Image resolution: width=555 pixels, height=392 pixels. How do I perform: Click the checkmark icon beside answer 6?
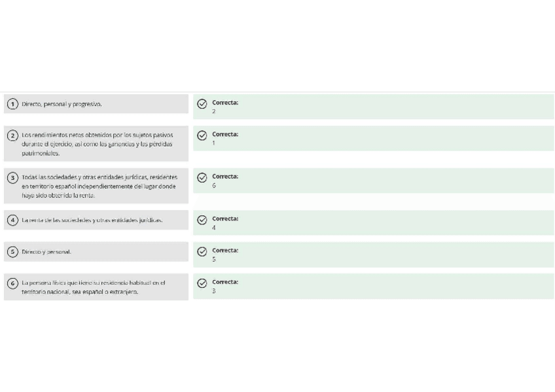(x=202, y=177)
